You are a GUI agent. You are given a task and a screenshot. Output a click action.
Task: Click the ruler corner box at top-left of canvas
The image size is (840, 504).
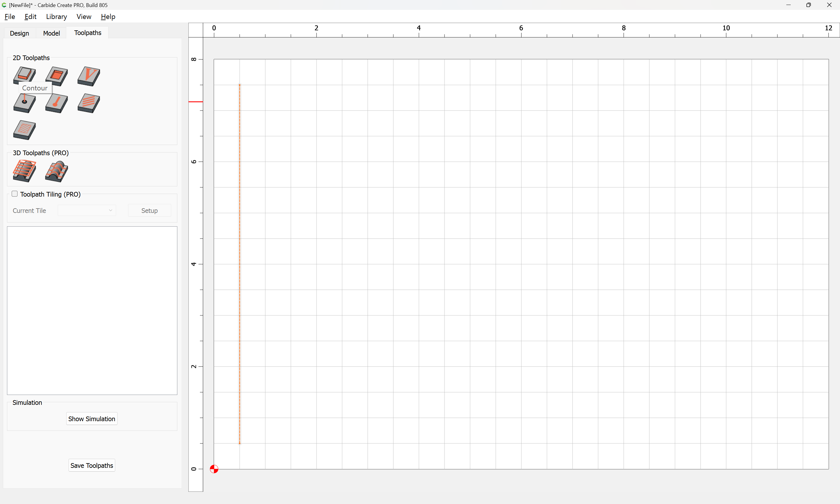(196, 30)
